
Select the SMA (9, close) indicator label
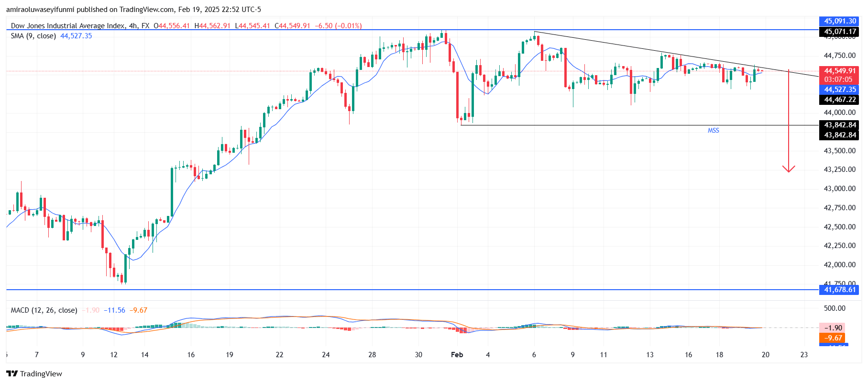point(33,36)
